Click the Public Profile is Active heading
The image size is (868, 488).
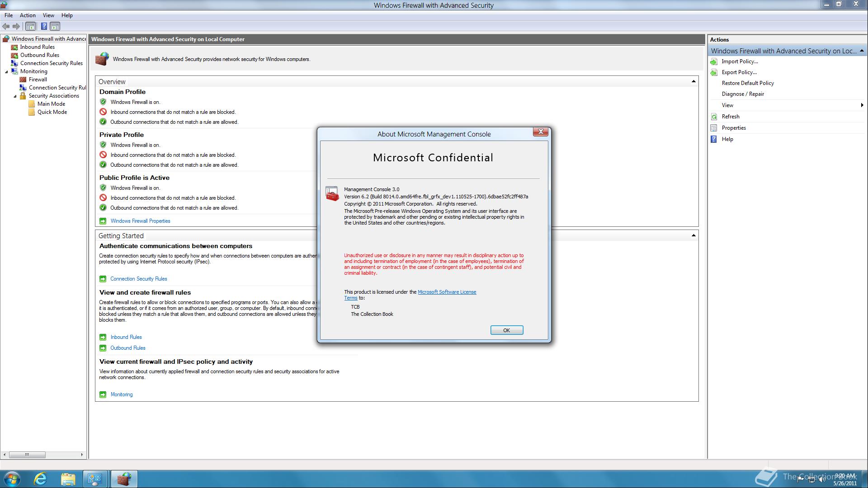click(x=134, y=178)
